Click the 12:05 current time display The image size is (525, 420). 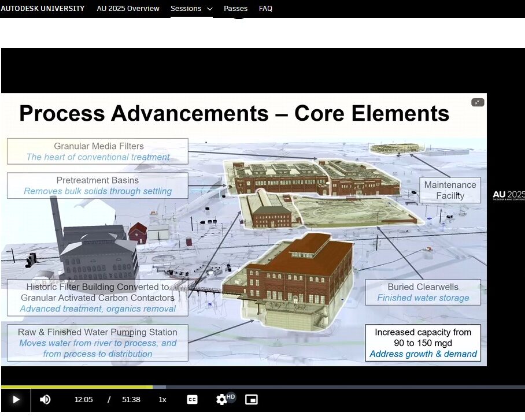coord(83,399)
